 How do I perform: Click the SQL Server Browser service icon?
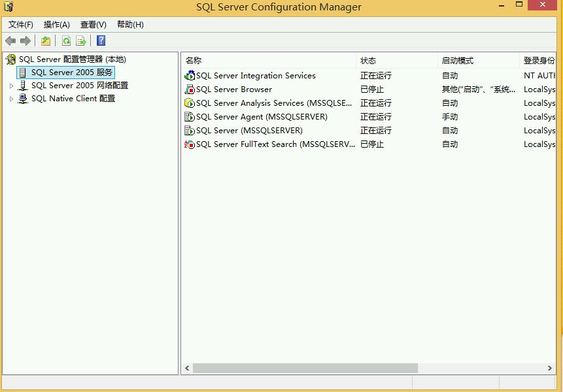click(190, 90)
